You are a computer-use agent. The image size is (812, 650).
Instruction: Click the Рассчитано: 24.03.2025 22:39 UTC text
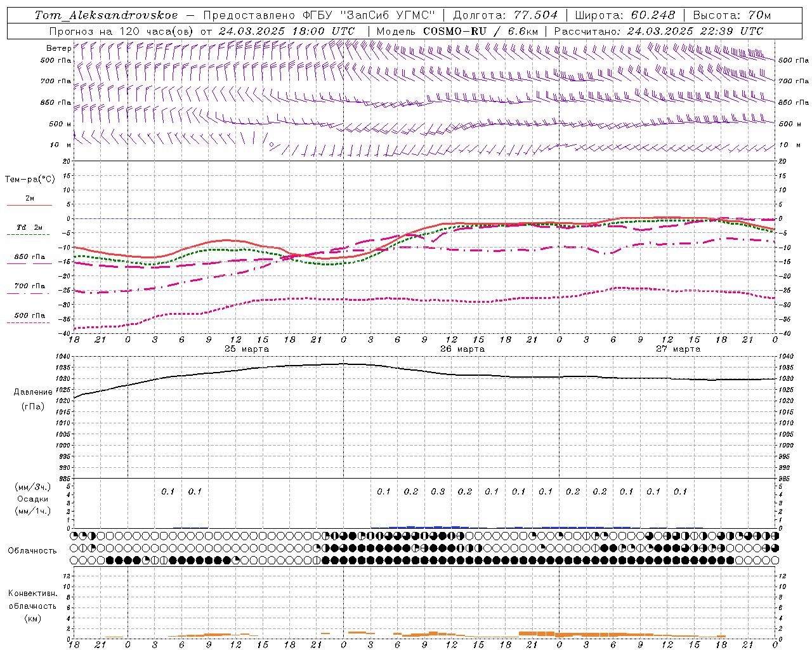pos(658,30)
